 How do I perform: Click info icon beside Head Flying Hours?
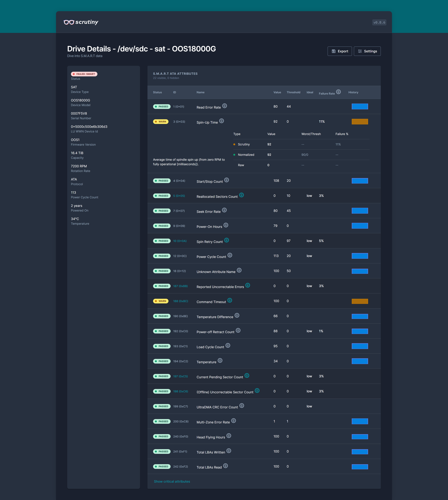(x=229, y=436)
